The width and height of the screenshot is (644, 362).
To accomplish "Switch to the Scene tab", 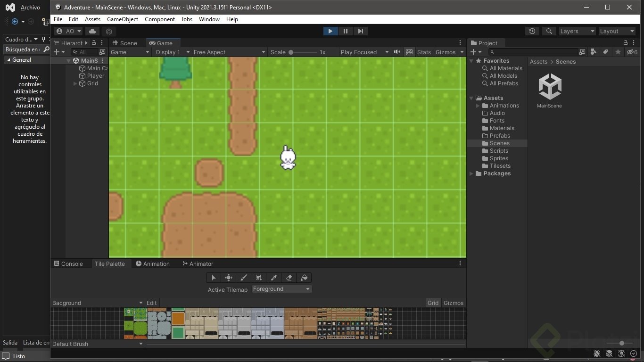I will [x=125, y=43].
